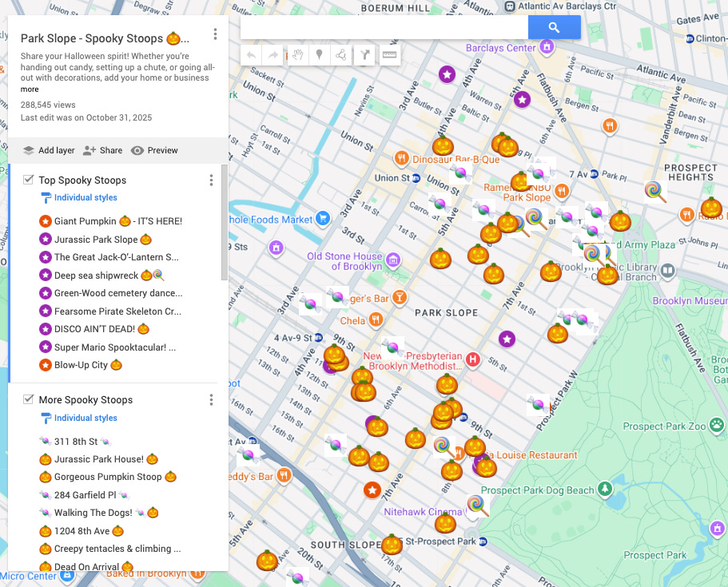Screen dimensions: 728x587
Task: Select the add directions tool
Action: click(x=364, y=55)
